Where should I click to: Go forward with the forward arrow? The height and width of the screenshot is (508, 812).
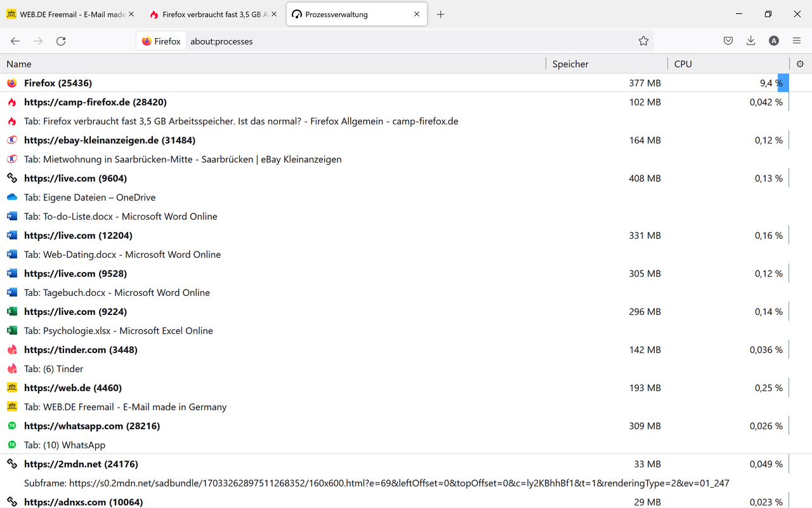pyautogui.click(x=38, y=41)
